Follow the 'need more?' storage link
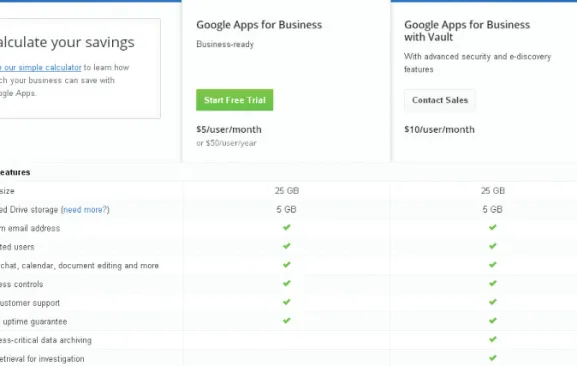Image resolution: width=577 pixels, height=366 pixels. (x=86, y=210)
